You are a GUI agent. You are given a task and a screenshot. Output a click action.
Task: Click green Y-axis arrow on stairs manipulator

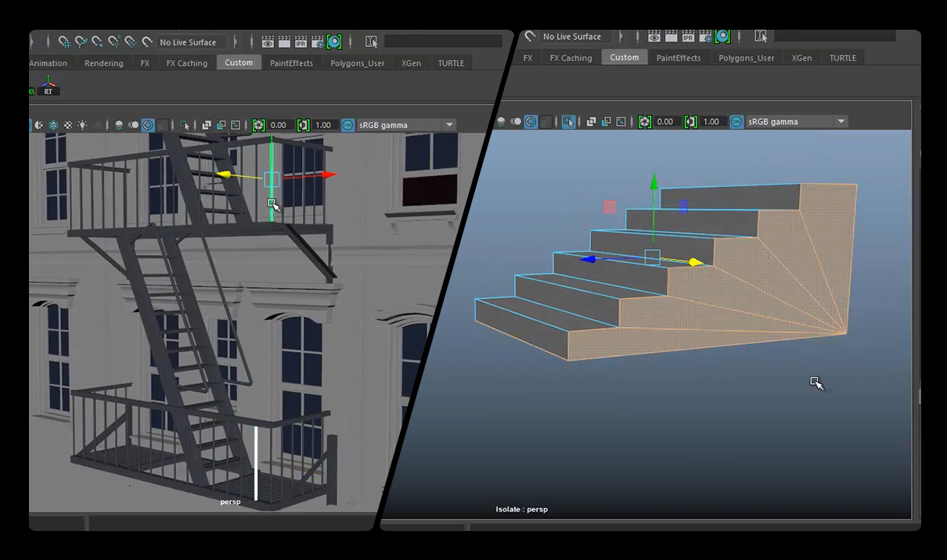[654, 181]
